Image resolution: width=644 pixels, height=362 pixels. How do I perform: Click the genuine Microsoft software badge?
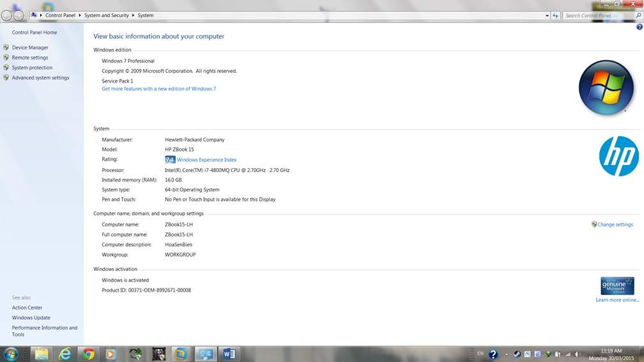[x=617, y=286]
